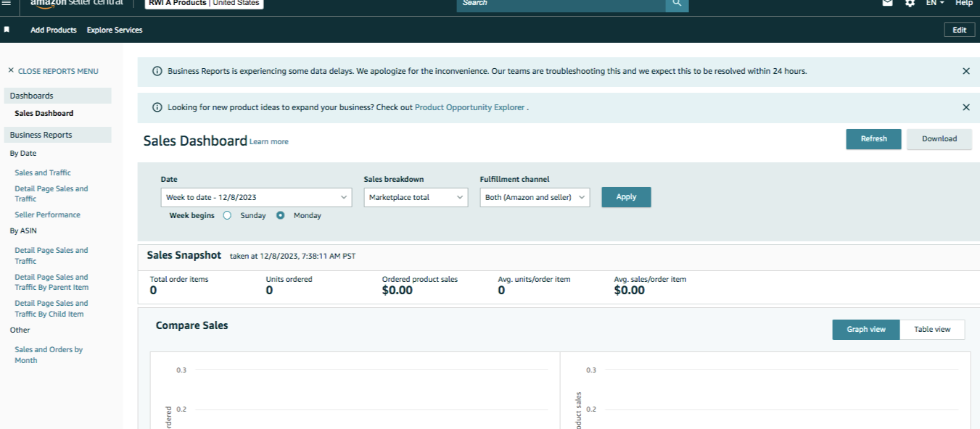Open Detail Page Sales By Child Item
This screenshot has width=980, height=429.
(51, 309)
